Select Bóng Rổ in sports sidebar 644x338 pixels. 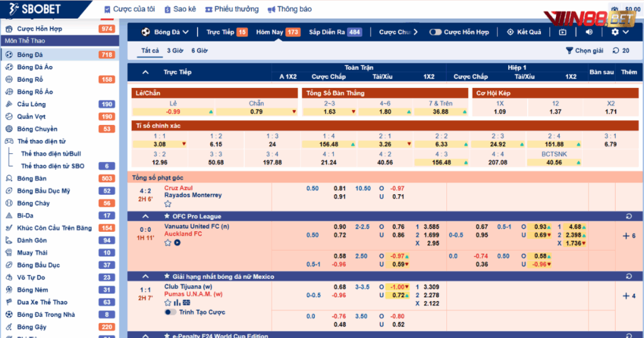click(x=30, y=79)
